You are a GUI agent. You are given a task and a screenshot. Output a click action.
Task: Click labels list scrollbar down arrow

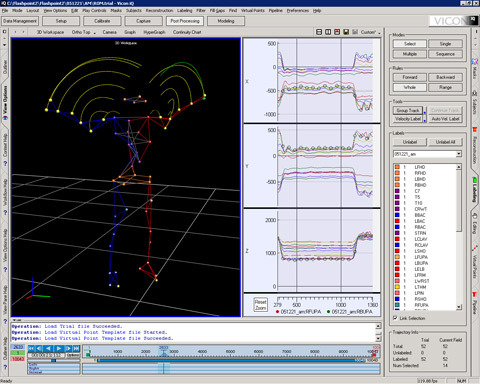point(459,307)
